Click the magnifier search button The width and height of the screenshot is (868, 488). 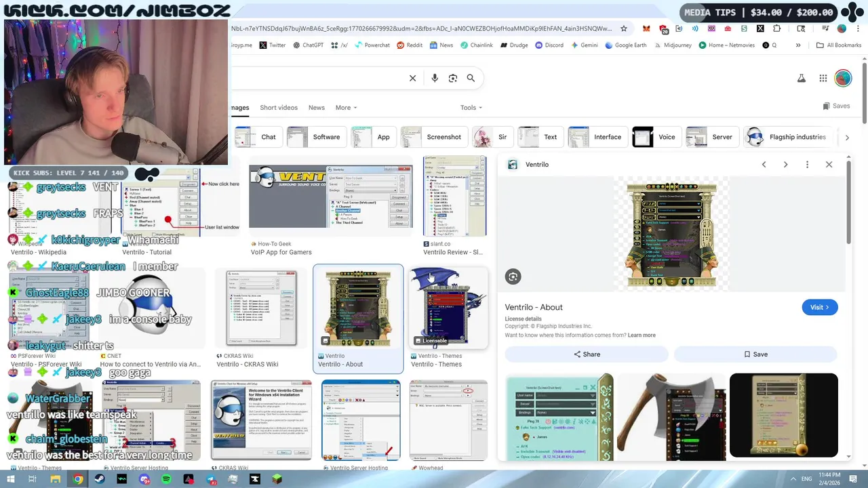click(471, 78)
